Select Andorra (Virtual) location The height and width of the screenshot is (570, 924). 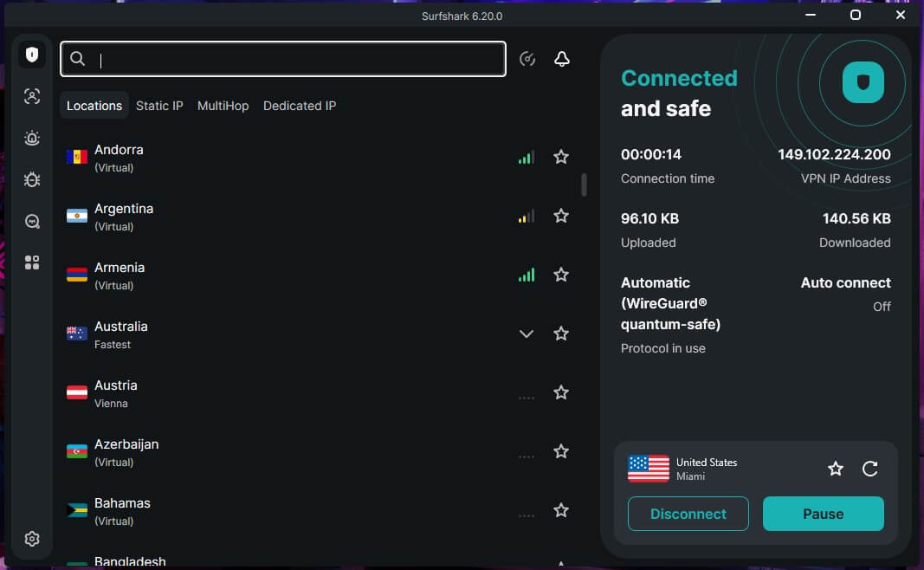(318, 158)
